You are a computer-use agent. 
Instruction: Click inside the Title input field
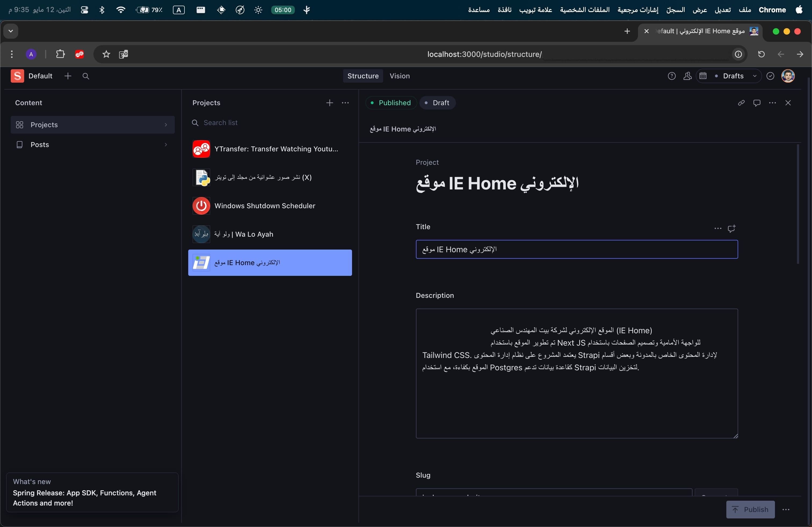[x=577, y=249]
